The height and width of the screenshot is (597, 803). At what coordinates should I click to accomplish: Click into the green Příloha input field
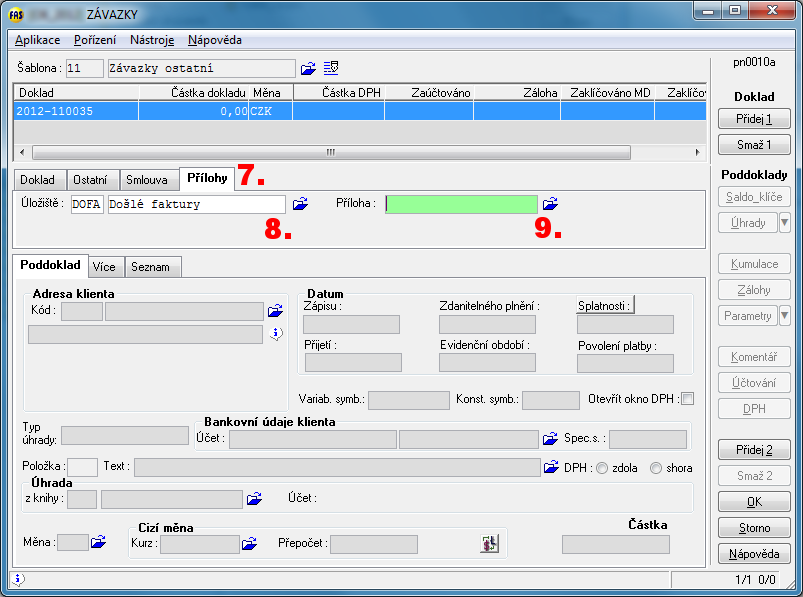click(x=461, y=204)
